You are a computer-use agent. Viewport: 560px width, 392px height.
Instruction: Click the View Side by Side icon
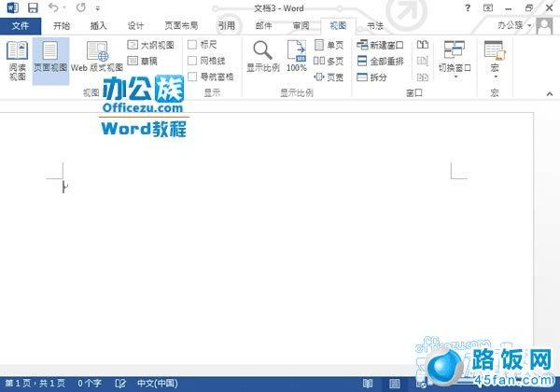[423, 45]
